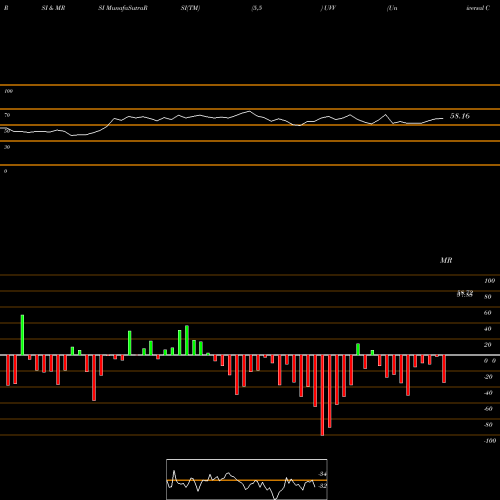Click the RSI axis label 100
500x500 pixels.
click(x=8, y=91)
